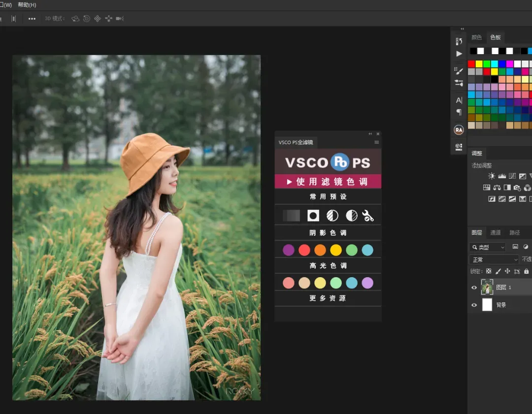
Task: Add a Brightness/Contrast adjustment
Action: (x=491, y=176)
